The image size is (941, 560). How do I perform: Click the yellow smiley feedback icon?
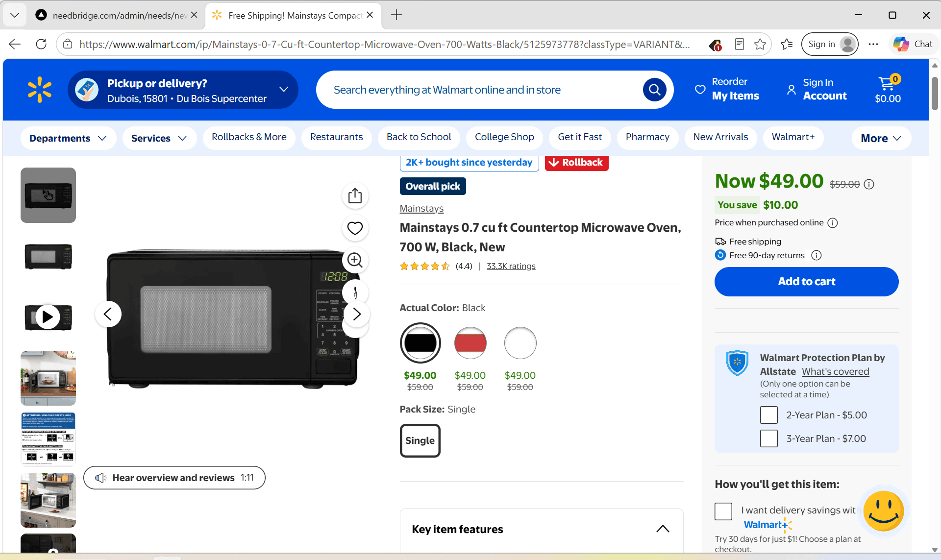(884, 511)
